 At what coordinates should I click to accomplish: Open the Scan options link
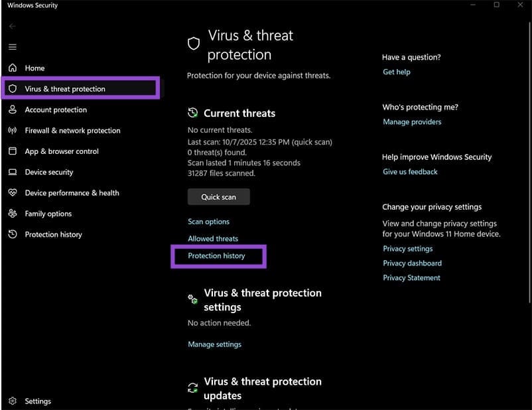tap(208, 222)
